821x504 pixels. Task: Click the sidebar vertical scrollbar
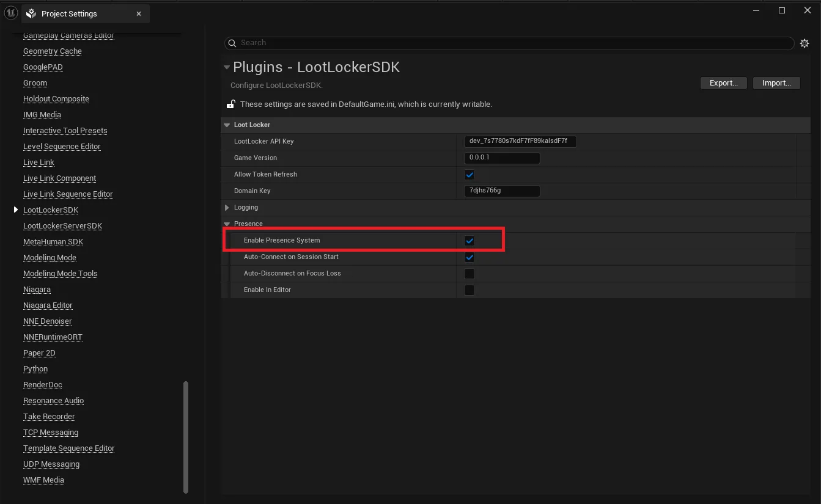[x=186, y=437]
